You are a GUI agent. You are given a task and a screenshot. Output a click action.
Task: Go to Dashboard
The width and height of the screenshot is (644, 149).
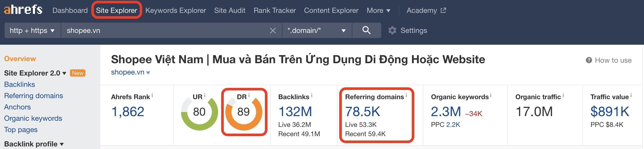coord(70,10)
